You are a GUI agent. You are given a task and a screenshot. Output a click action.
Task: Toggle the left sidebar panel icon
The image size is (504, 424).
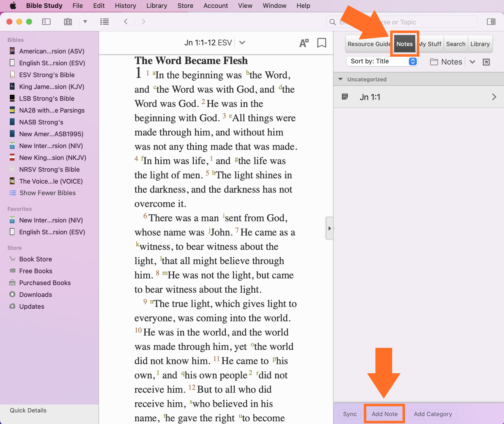tap(46, 22)
